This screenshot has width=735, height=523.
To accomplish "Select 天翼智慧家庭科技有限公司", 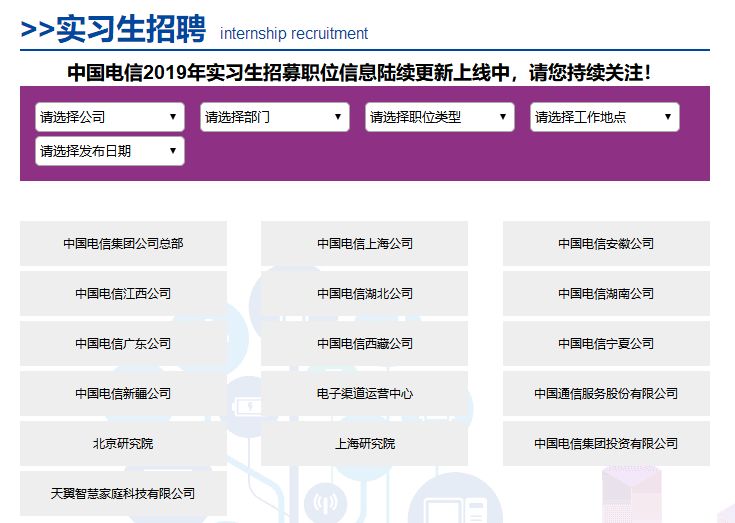I will (123, 493).
